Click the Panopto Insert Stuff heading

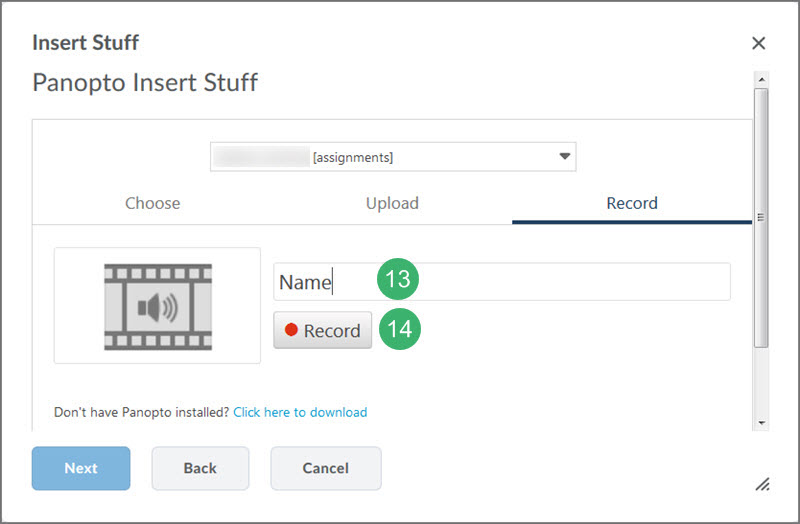coord(145,83)
